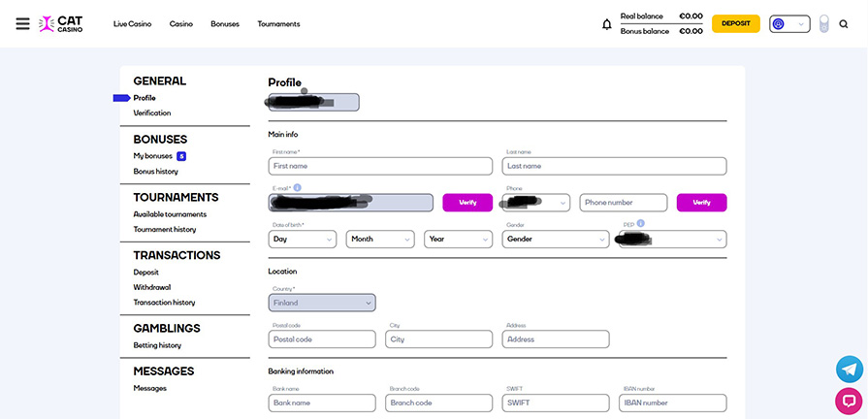868x419 pixels.
Task: Open the Month dropdown
Action: (379, 239)
